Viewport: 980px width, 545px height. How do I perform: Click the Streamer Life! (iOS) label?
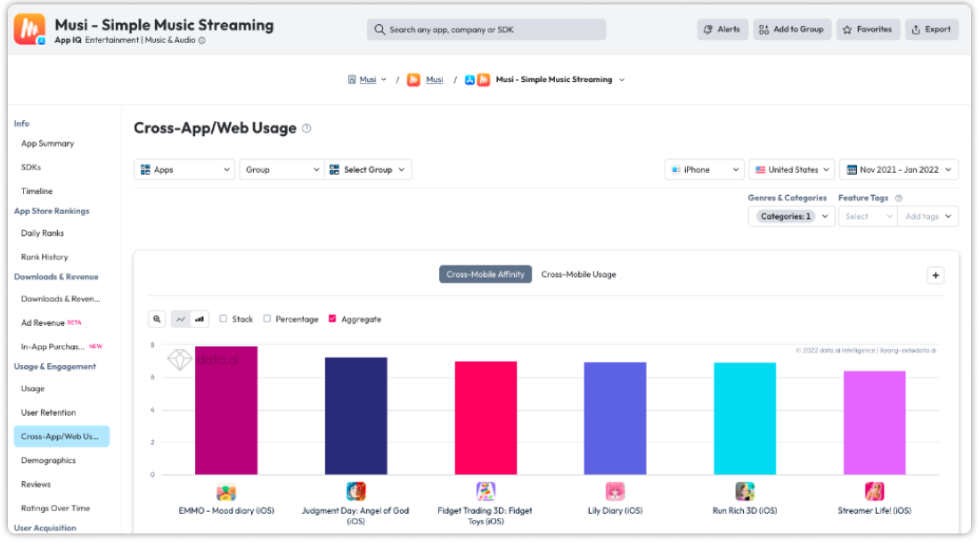874,510
